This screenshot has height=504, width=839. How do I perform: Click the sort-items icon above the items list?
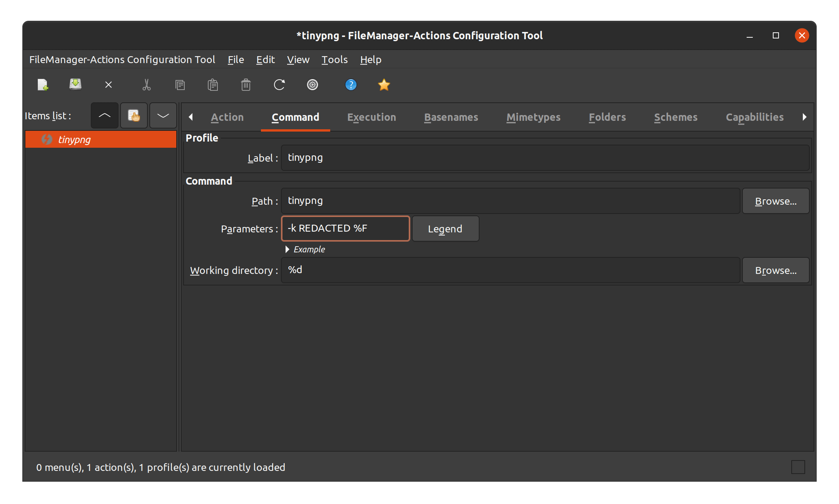[134, 115]
